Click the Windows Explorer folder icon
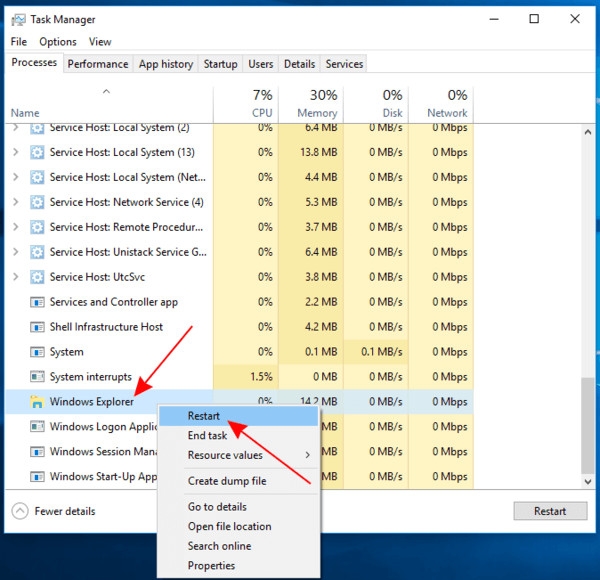600x580 pixels. click(x=37, y=402)
